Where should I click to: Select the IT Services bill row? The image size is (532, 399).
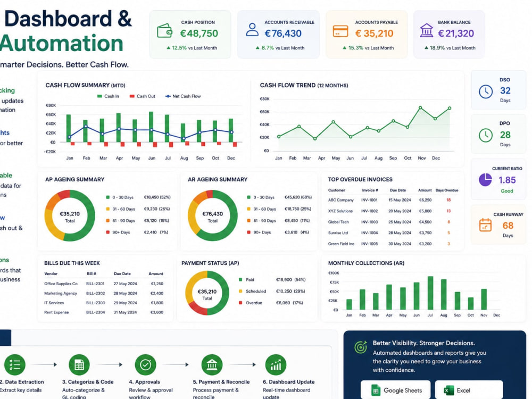point(104,303)
